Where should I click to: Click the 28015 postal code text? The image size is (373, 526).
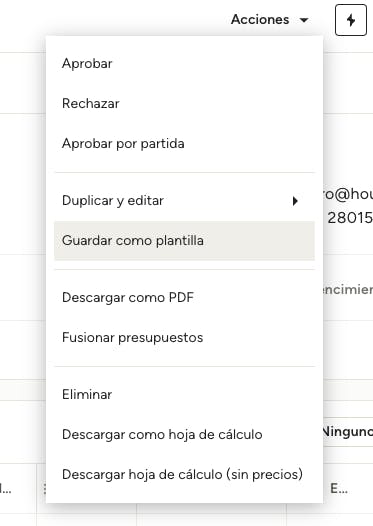(x=350, y=218)
